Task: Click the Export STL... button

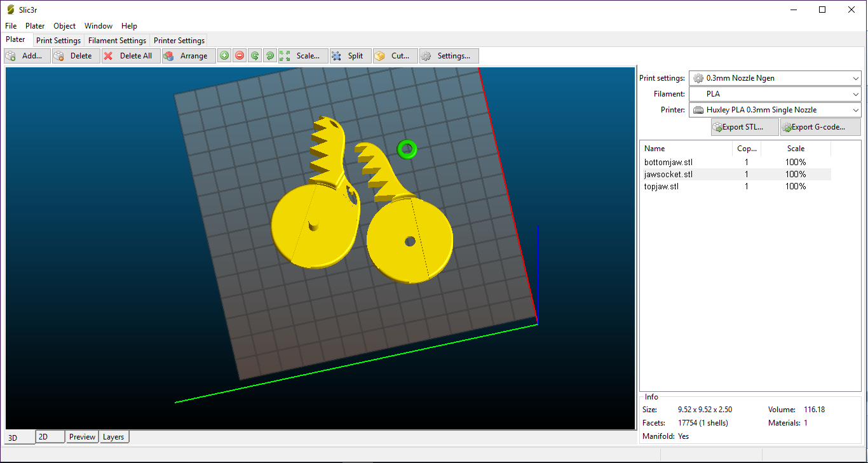Action: pos(745,127)
